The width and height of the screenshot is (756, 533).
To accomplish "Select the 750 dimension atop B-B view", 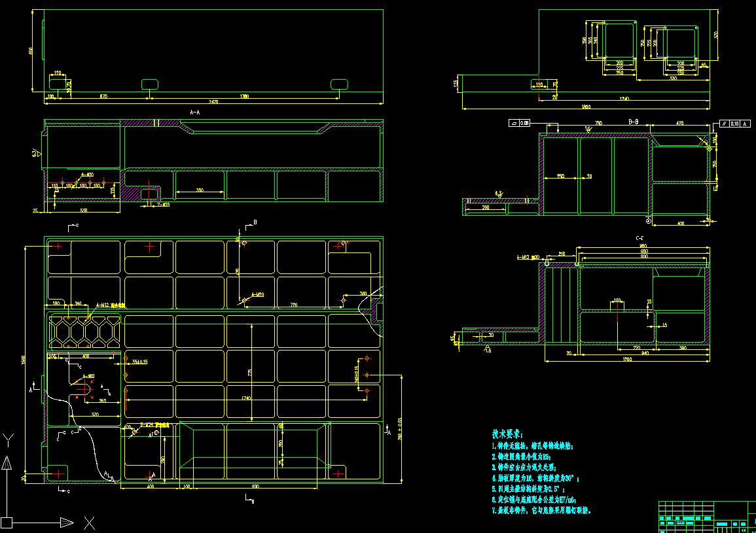I will (598, 124).
